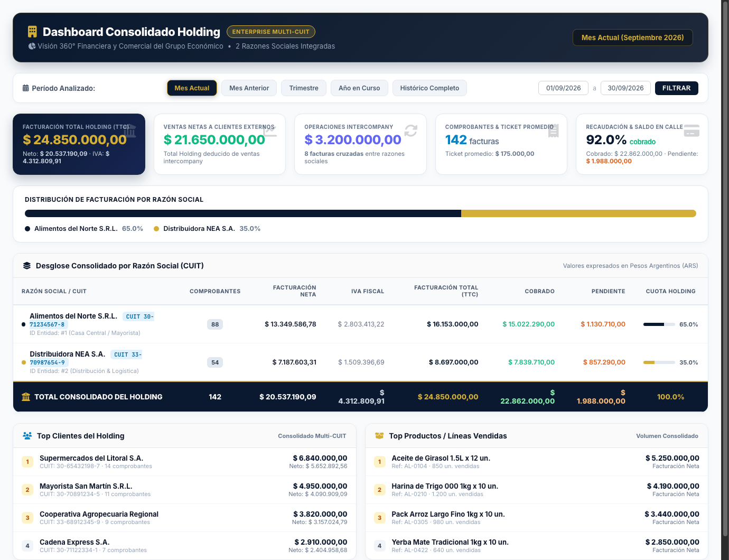
Task: Click the FILTRAR button
Action: click(677, 88)
